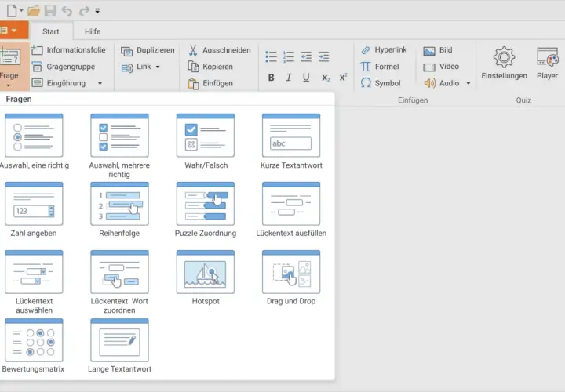The height and width of the screenshot is (392, 565).
Task: Click the decrease indent icon
Action: [x=306, y=56]
